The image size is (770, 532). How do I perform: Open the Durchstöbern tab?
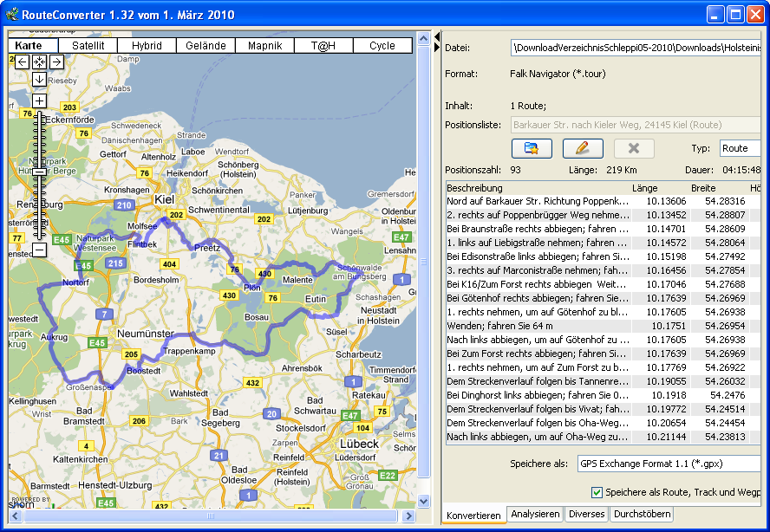(x=641, y=514)
